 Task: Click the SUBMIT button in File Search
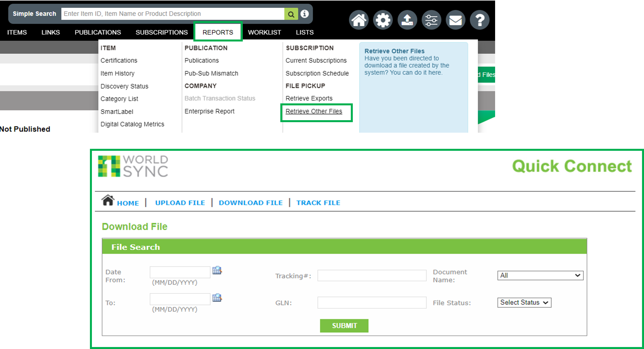click(x=344, y=326)
